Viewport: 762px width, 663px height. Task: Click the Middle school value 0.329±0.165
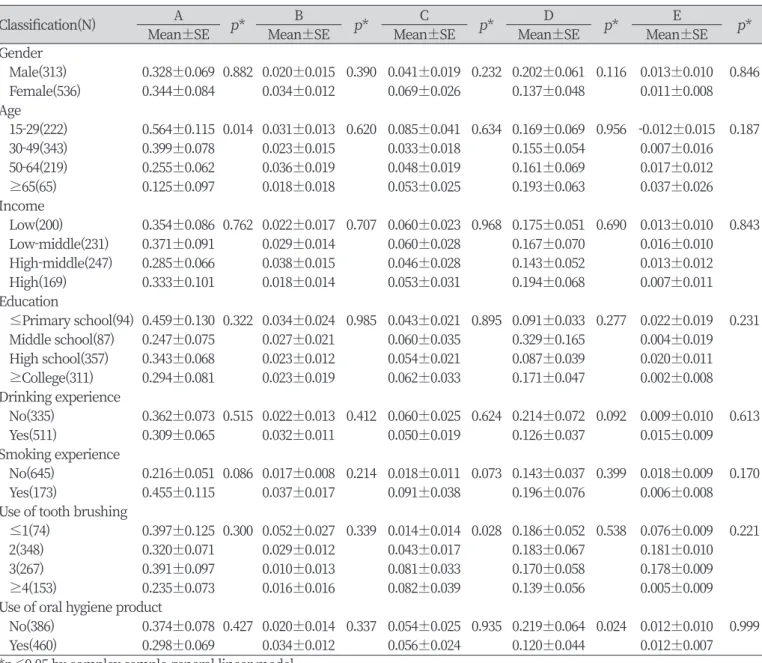[548, 339]
